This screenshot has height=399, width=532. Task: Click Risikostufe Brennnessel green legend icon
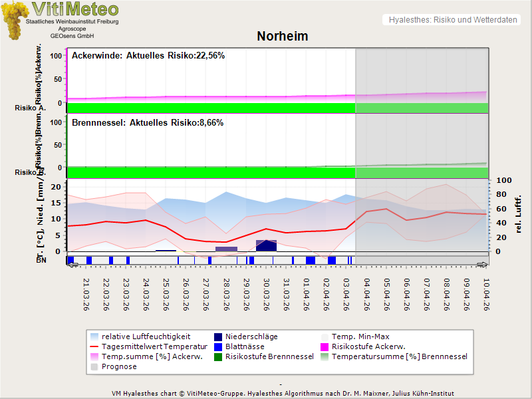click(x=218, y=356)
